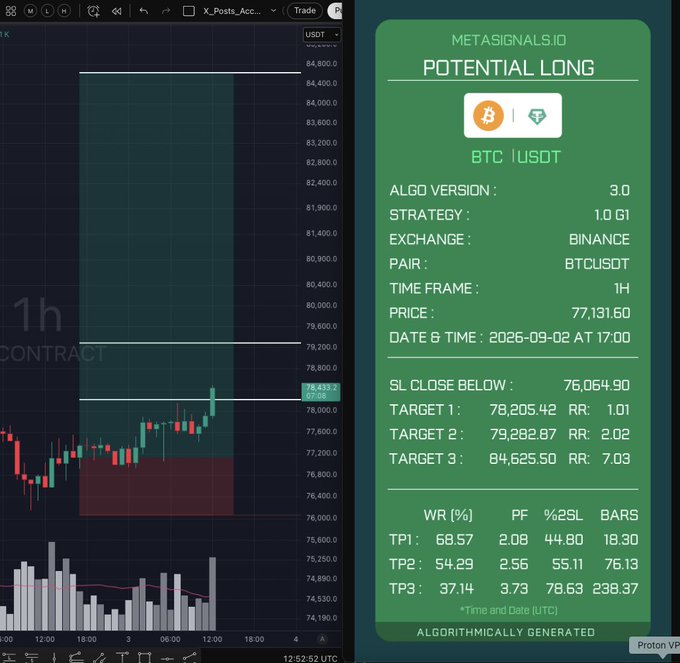The image size is (680, 663).
Task: Click the Trade button
Action: 304,10
